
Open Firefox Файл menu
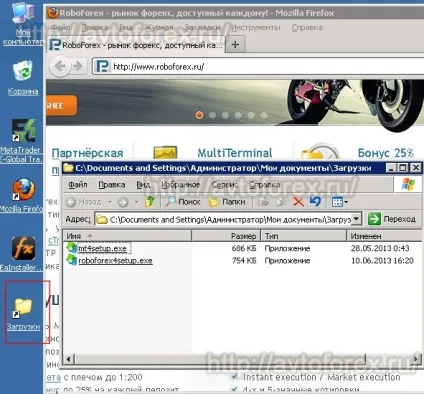coord(60,27)
